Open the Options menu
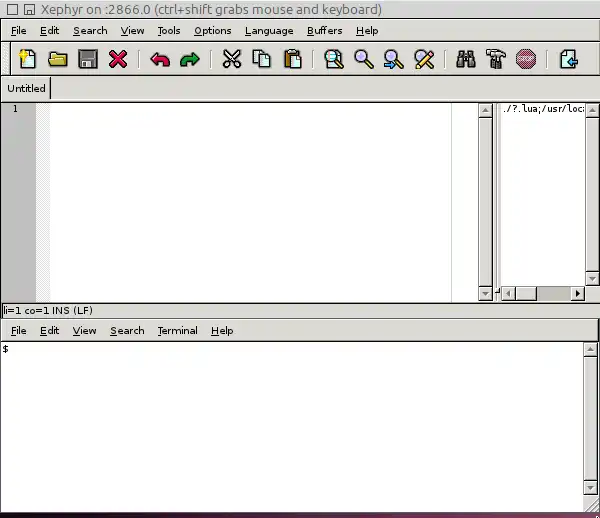Image resolution: width=600 pixels, height=518 pixels. click(x=212, y=31)
